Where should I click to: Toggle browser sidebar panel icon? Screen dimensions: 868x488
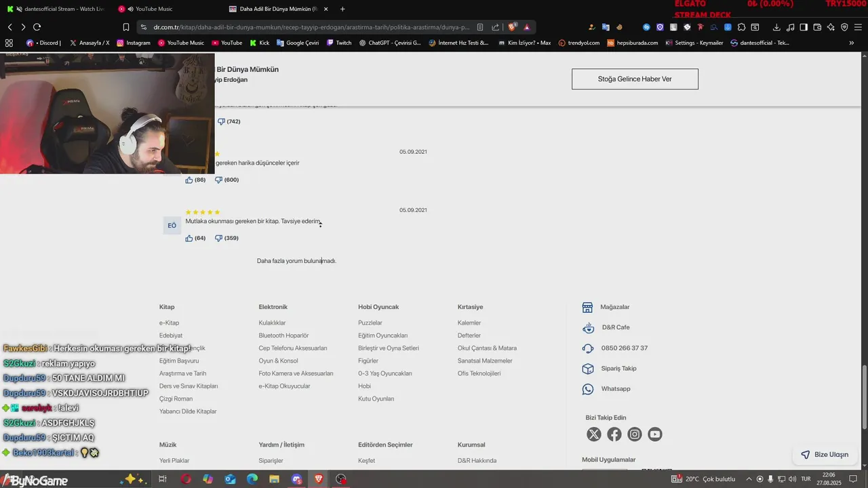804,27
